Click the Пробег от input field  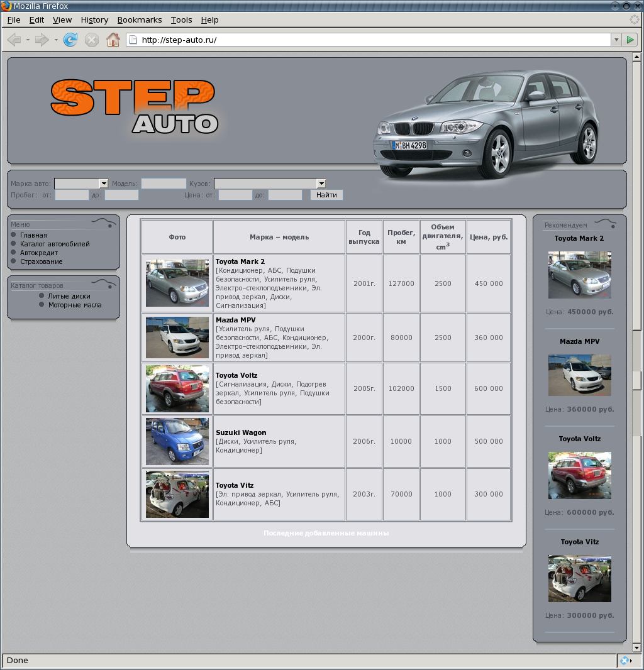[x=72, y=195]
